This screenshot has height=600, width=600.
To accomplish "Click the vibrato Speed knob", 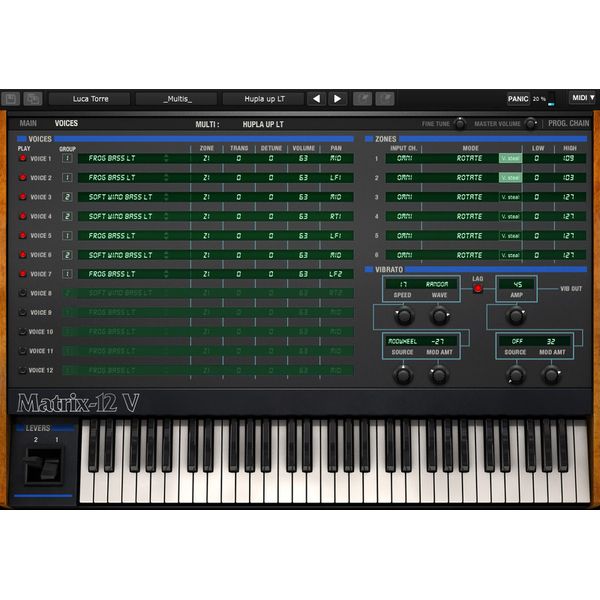I will tap(404, 316).
